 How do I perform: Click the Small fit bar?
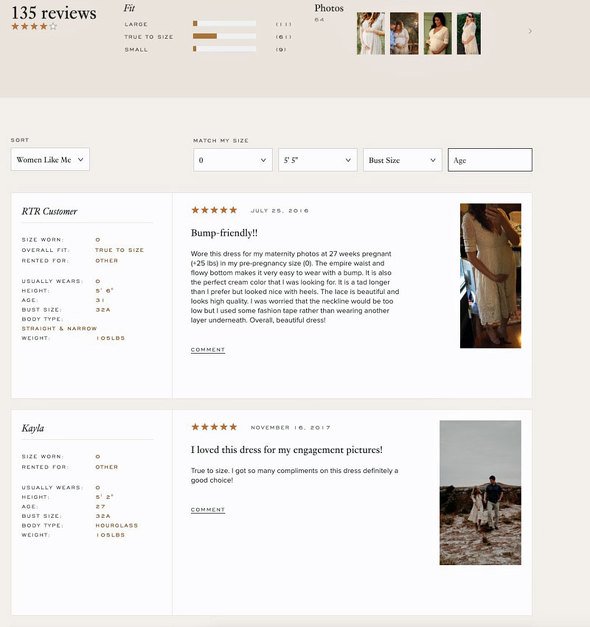click(224, 49)
